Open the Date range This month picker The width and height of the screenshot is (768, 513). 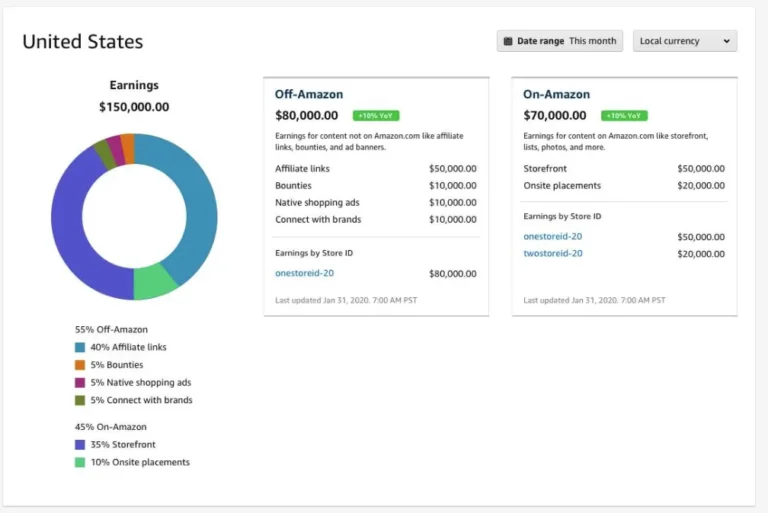click(x=560, y=41)
